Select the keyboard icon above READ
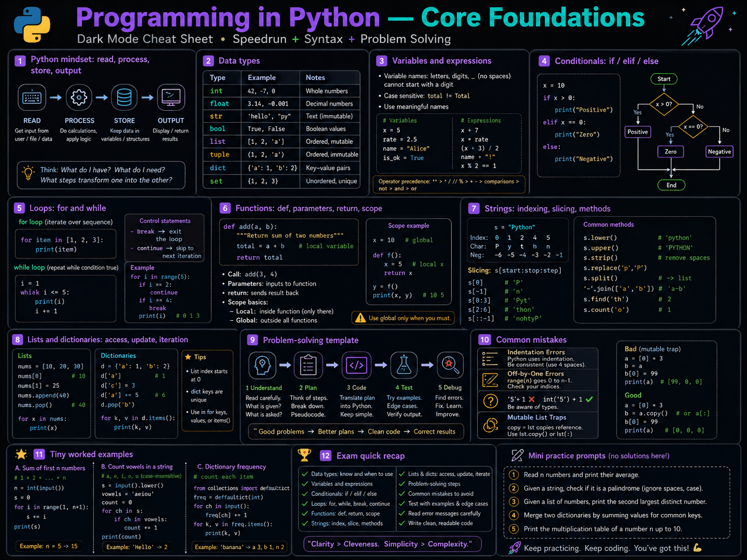This screenshot has width=747, height=560. [x=32, y=97]
